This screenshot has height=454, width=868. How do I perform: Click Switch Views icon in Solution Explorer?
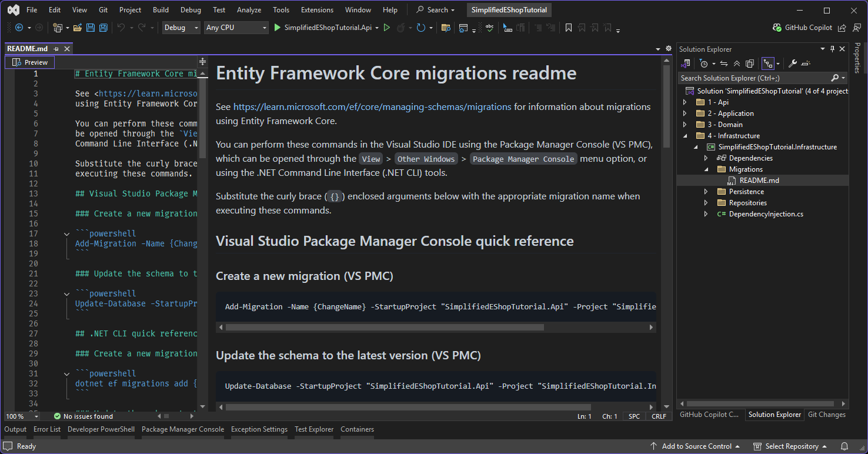[686, 64]
